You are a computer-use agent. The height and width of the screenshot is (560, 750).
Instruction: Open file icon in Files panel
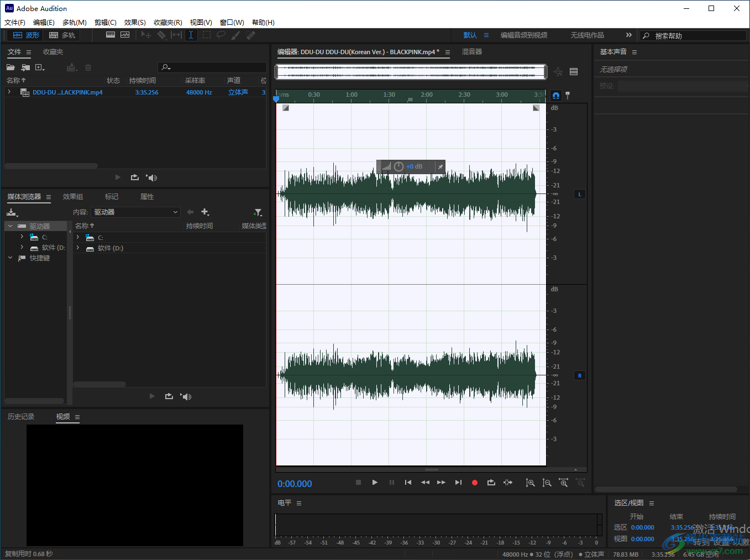pyautogui.click(x=11, y=67)
